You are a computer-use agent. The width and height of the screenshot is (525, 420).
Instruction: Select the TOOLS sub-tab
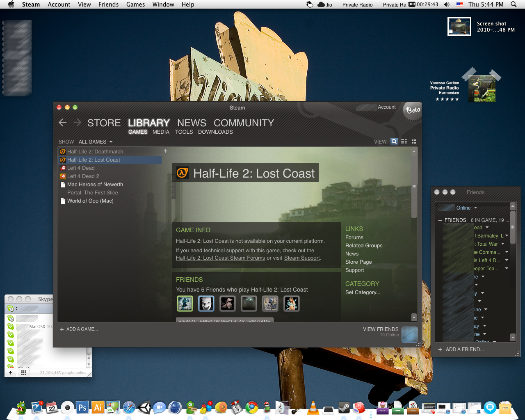tap(184, 132)
